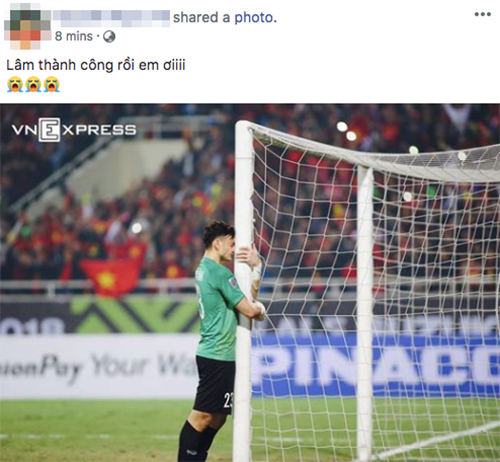Click the "8 mins" timestamp
Screen dimensions: 500x462
click(x=73, y=36)
